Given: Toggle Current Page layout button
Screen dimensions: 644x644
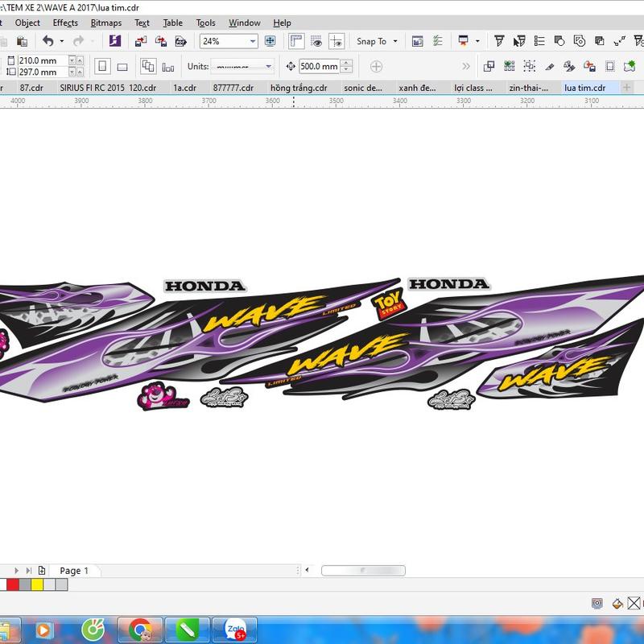Looking at the screenshot, I should click(x=168, y=67).
